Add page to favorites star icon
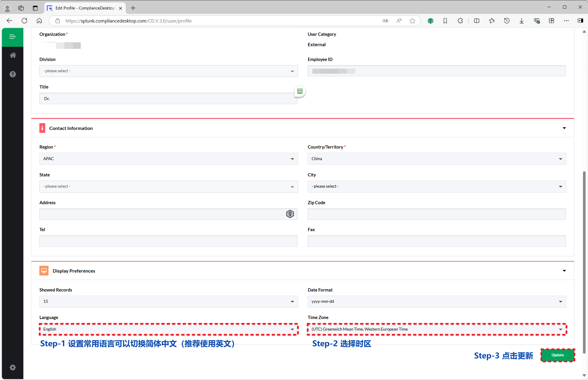 pos(412,21)
